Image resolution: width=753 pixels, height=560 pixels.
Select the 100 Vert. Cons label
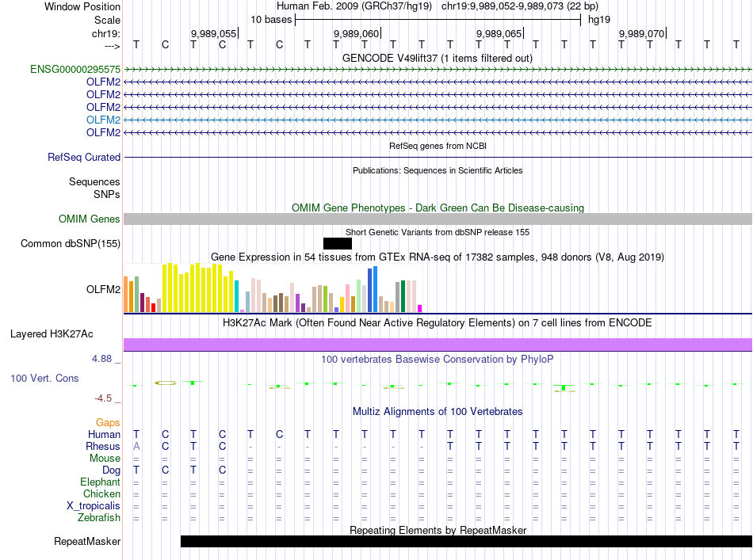(x=44, y=379)
